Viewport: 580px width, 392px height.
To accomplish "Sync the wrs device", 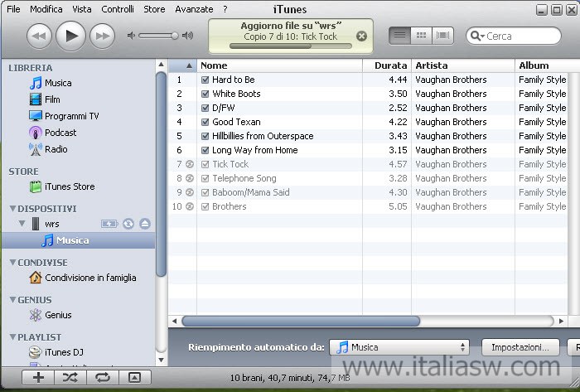I will click(x=128, y=224).
